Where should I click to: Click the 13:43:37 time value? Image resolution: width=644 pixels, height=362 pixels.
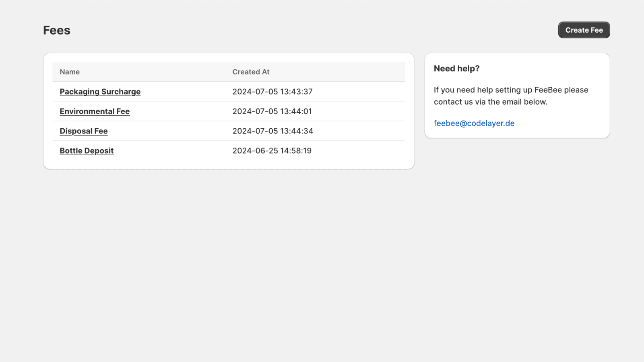296,92
